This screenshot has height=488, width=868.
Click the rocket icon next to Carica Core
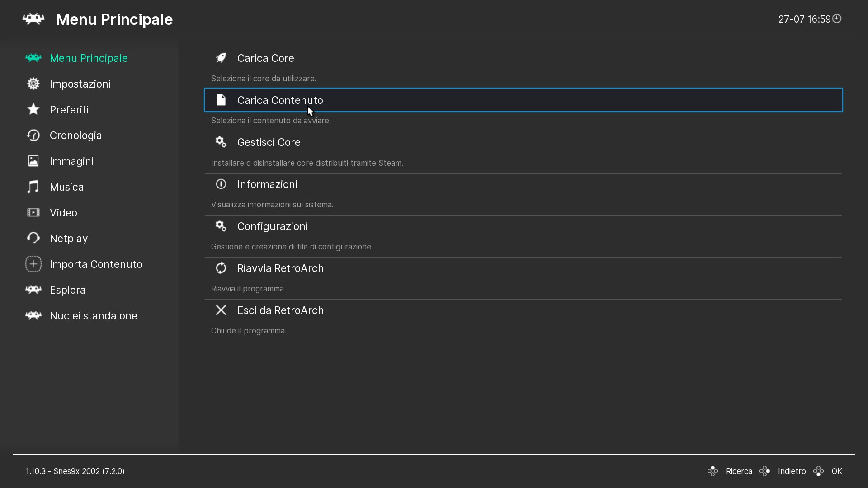click(x=221, y=58)
